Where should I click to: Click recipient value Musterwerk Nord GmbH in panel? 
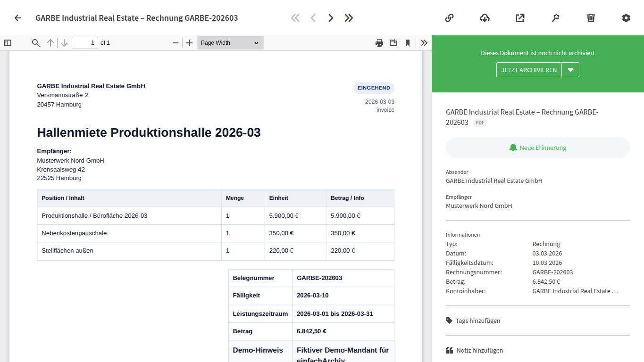point(479,206)
